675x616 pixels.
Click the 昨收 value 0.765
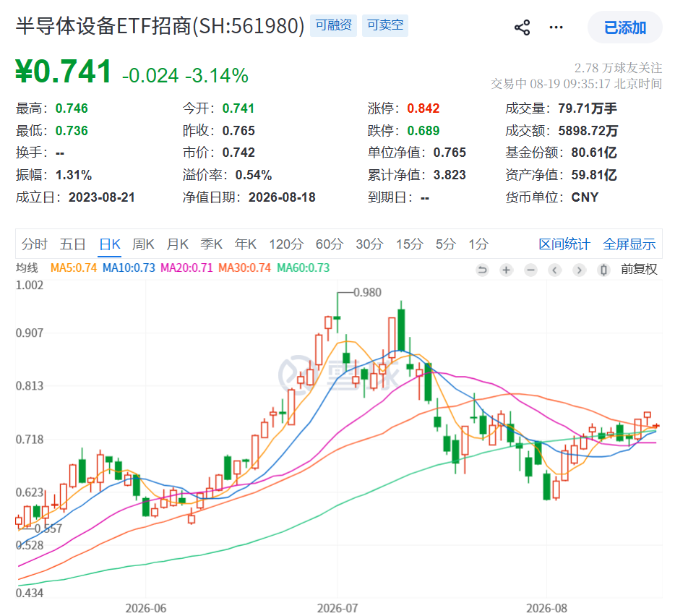(238, 131)
